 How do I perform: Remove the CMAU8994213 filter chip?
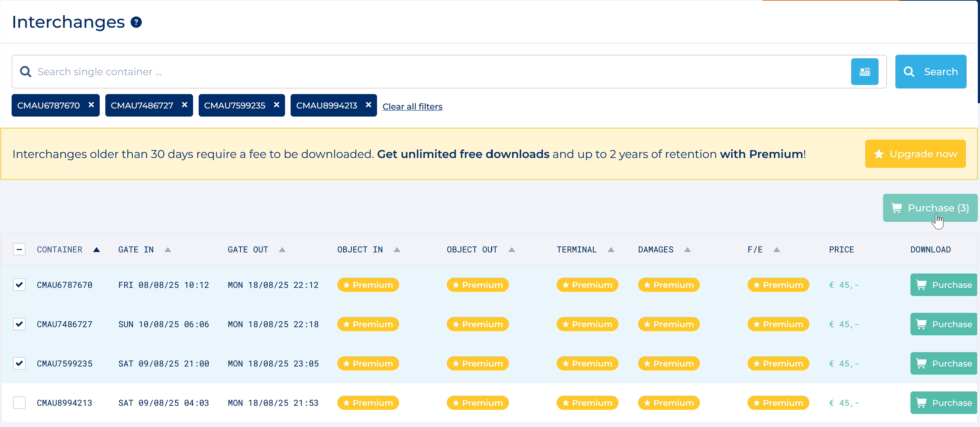(x=368, y=105)
